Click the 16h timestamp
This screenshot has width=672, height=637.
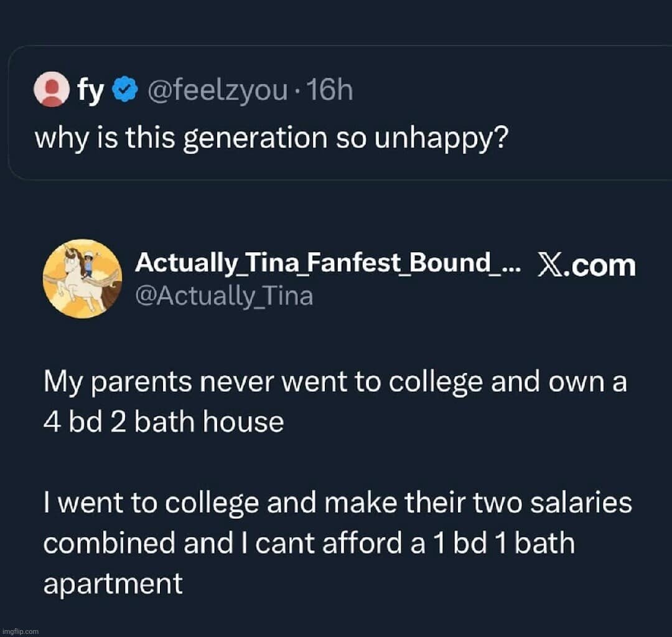coord(330,89)
